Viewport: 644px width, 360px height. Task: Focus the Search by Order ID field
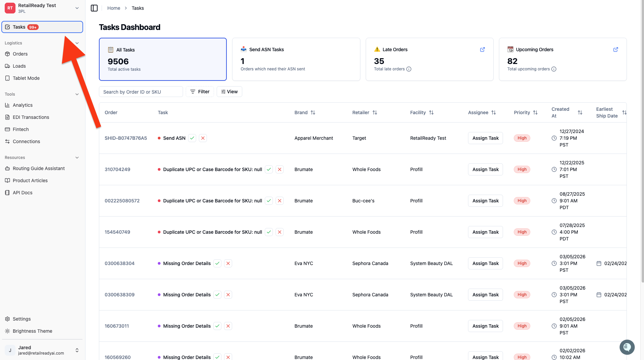click(x=141, y=92)
